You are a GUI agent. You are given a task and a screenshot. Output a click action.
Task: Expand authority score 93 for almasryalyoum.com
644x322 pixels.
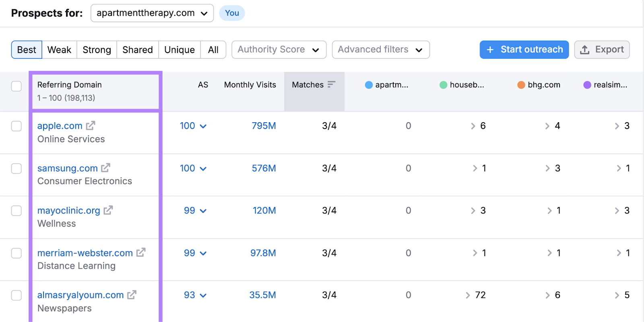click(x=203, y=295)
